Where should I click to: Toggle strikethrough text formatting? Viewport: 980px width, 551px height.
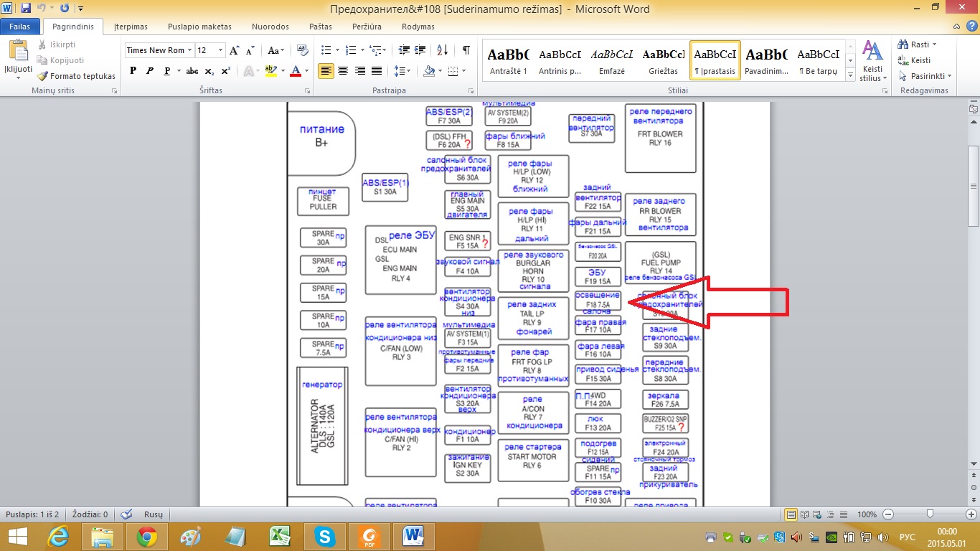click(x=192, y=71)
